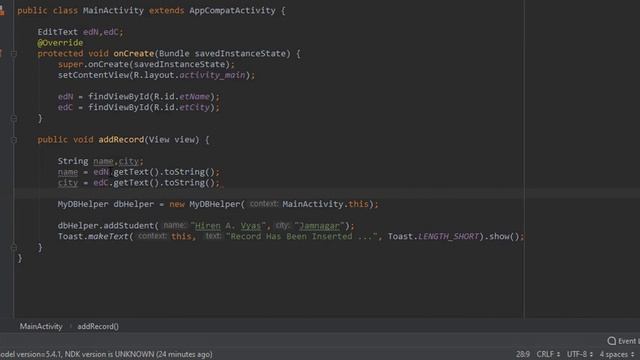
Task: Click the extends keyword
Action: [167, 11]
